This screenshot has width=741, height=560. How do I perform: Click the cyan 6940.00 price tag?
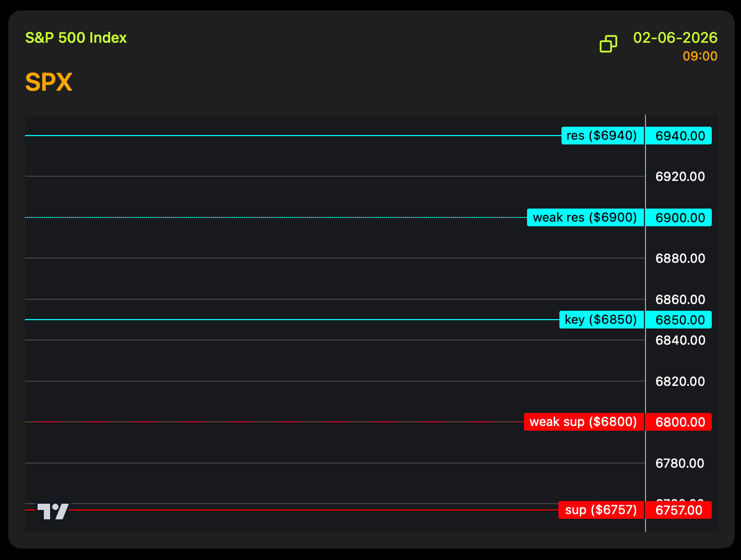tap(679, 136)
